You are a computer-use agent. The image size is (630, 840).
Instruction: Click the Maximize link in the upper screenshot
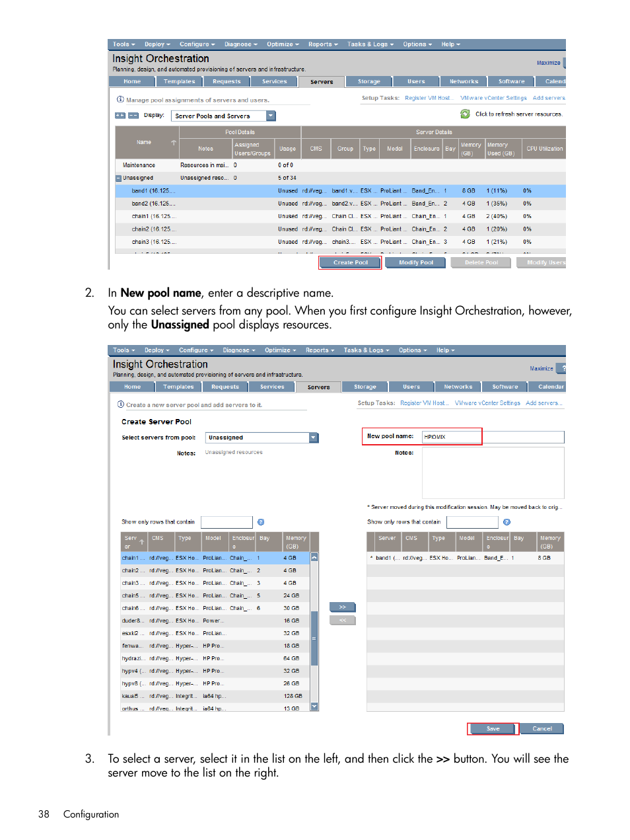tap(548, 63)
